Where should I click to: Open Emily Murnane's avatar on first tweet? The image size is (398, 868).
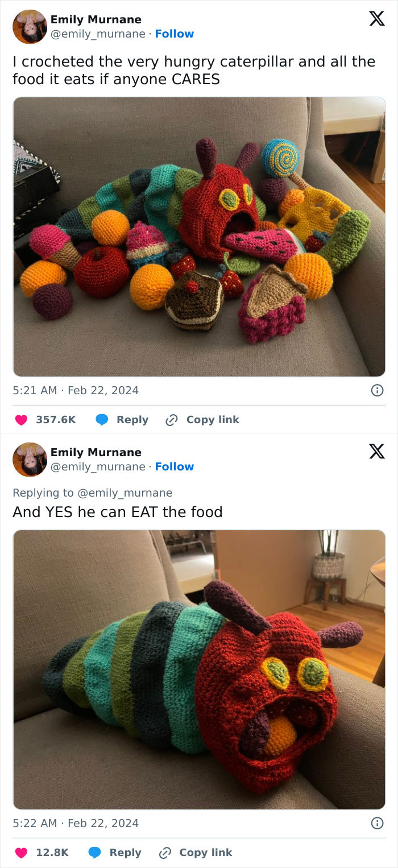[x=30, y=27]
